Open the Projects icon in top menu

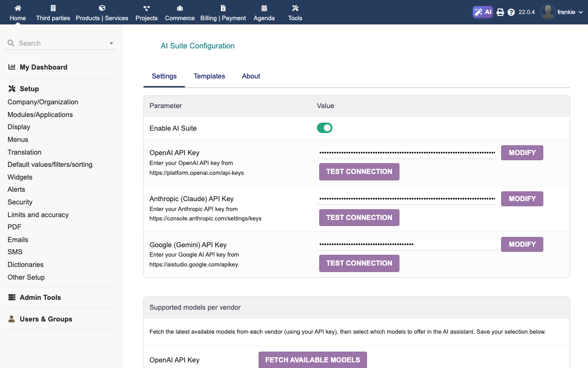coord(147,8)
